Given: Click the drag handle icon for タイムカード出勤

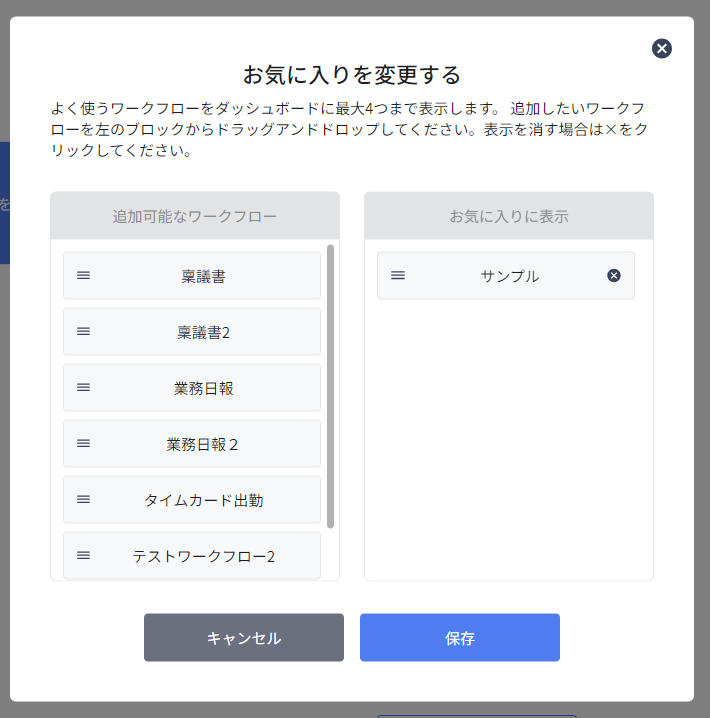Looking at the screenshot, I should click(83, 499).
